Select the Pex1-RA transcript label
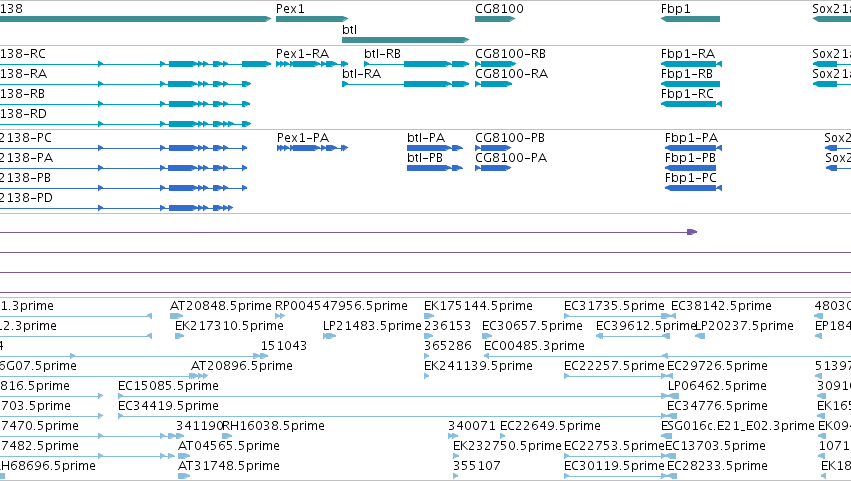Viewport: 851px width, 481px height. click(x=302, y=54)
